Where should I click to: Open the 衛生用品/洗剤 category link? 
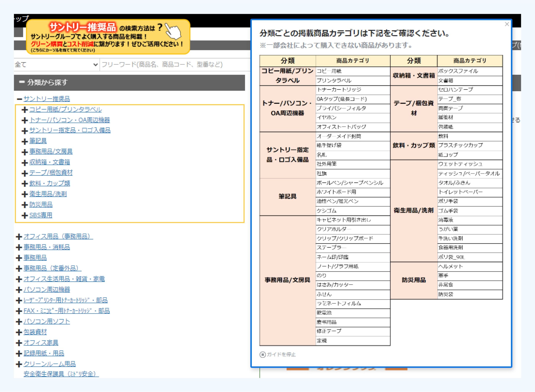tap(48, 194)
